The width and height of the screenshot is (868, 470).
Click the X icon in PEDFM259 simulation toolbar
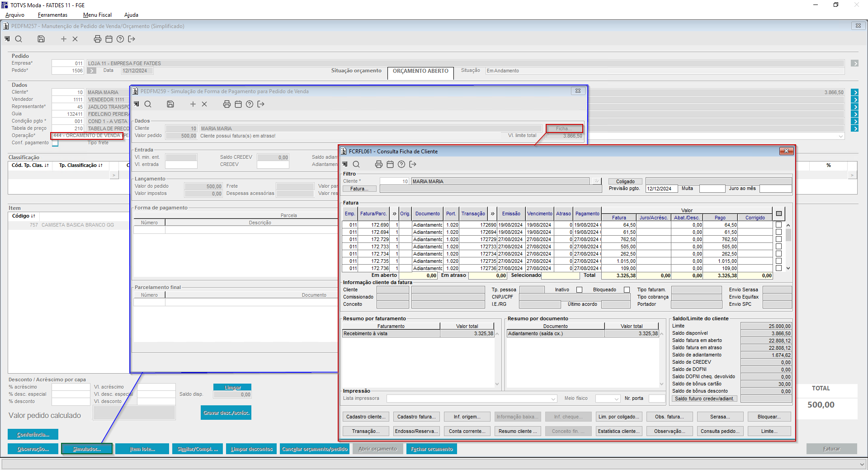click(204, 104)
